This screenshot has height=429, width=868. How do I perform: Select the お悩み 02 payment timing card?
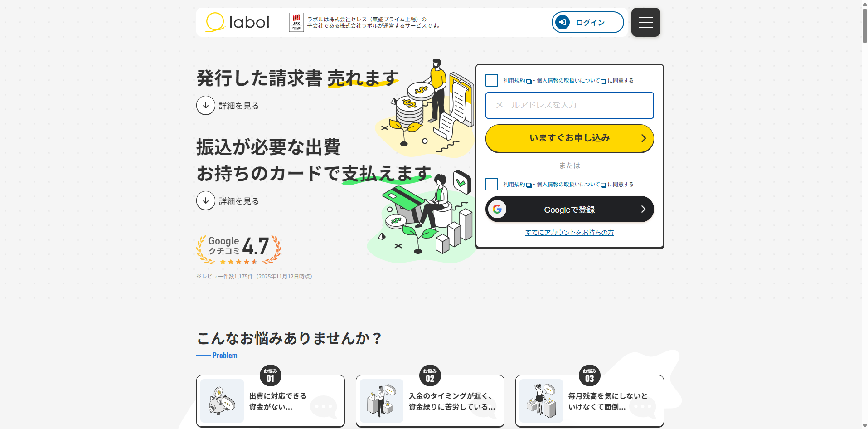430,401
